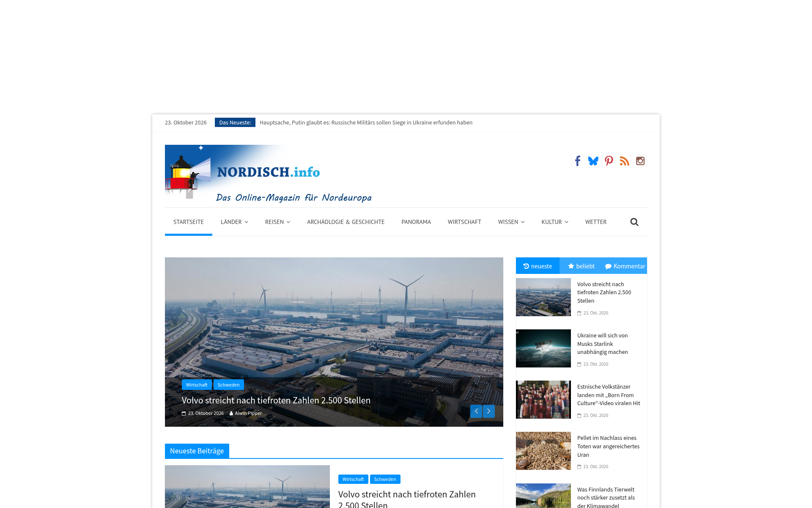The image size is (812, 508).
Task: Open slider headline about Volvo Stellen
Action: 276,400
